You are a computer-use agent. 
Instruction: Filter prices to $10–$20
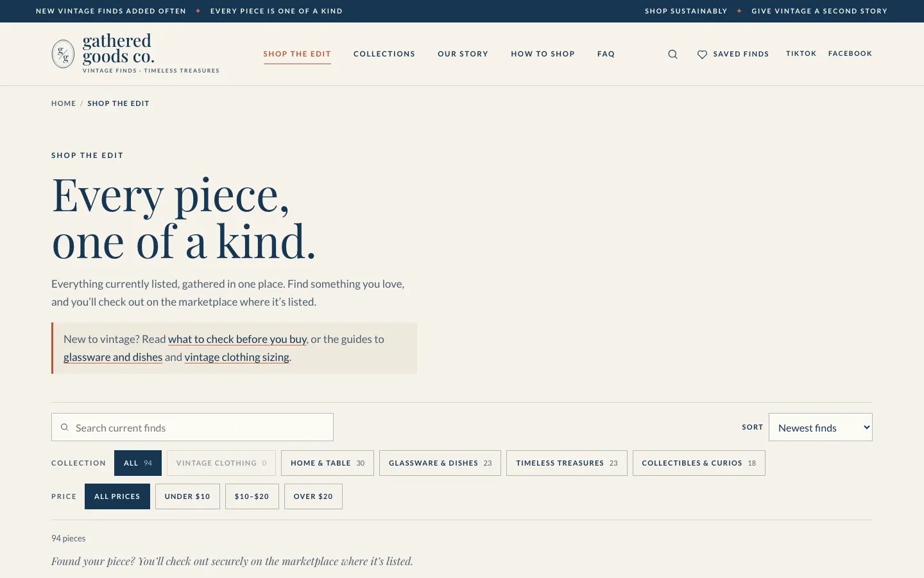pos(252,496)
